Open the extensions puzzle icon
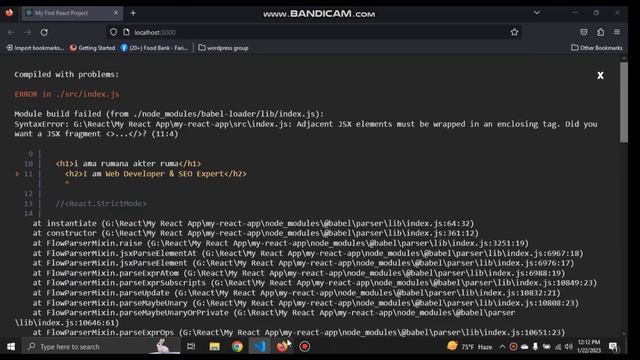 pyautogui.click(x=600, y=32)
